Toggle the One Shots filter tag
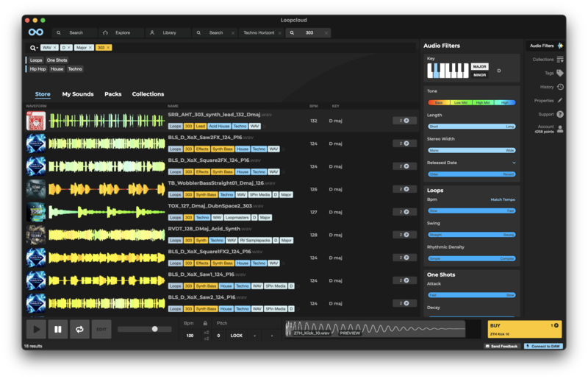This screenshot has width=588, height=379. click(57, 60)
